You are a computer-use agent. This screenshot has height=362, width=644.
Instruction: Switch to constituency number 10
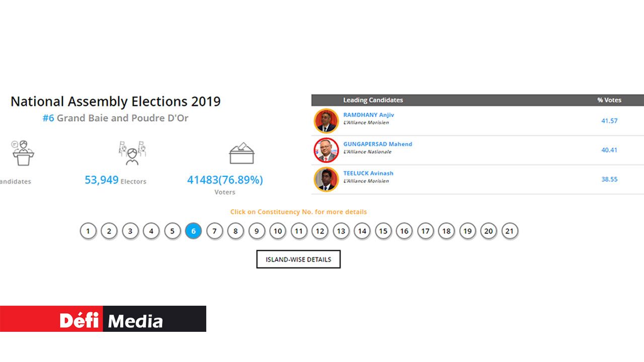(278, 231)
